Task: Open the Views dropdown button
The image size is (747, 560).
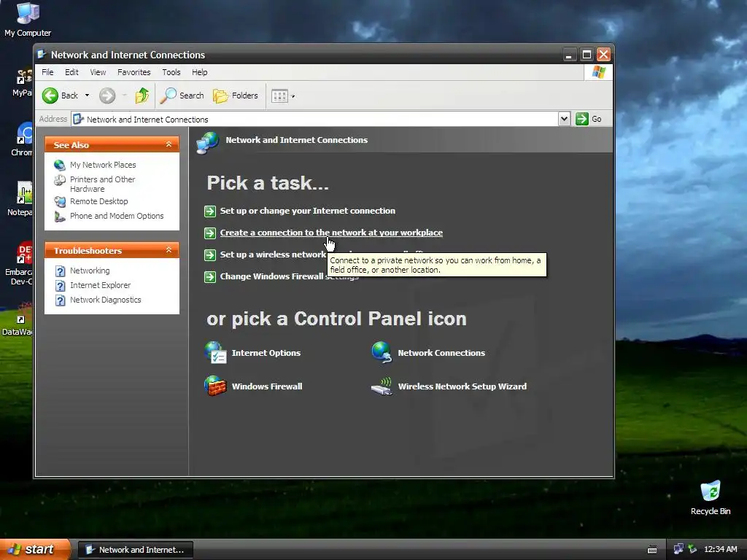Action: point(283,96)
